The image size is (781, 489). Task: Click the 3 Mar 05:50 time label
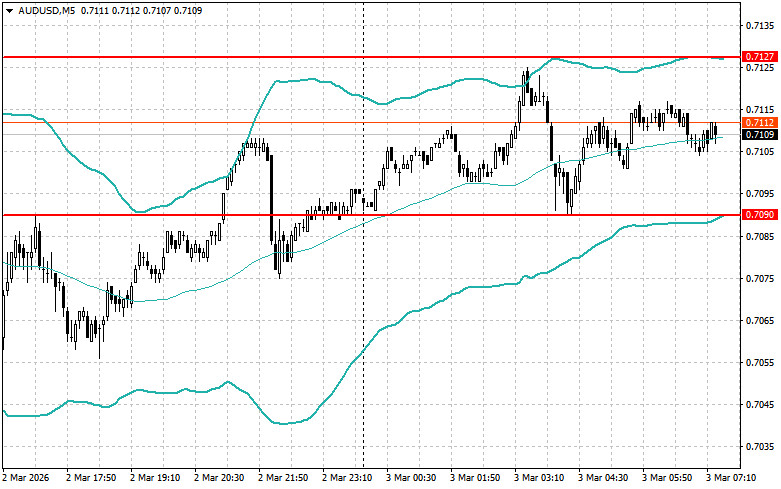click(667, 478)
